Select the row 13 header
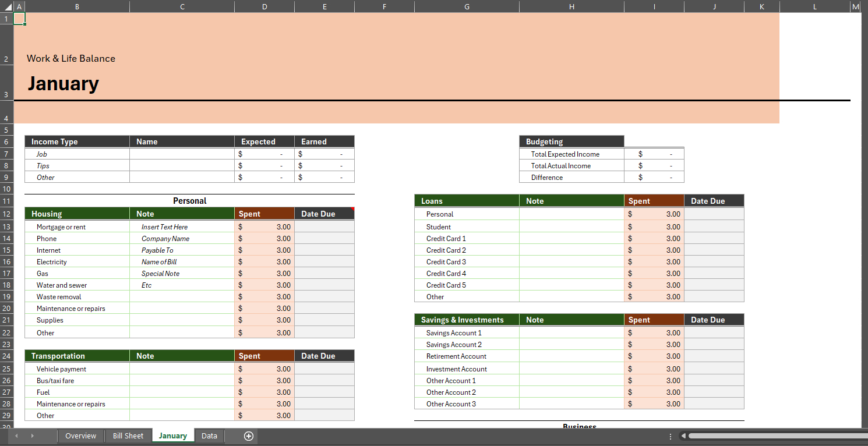The image size is (868, 446). 6,226
